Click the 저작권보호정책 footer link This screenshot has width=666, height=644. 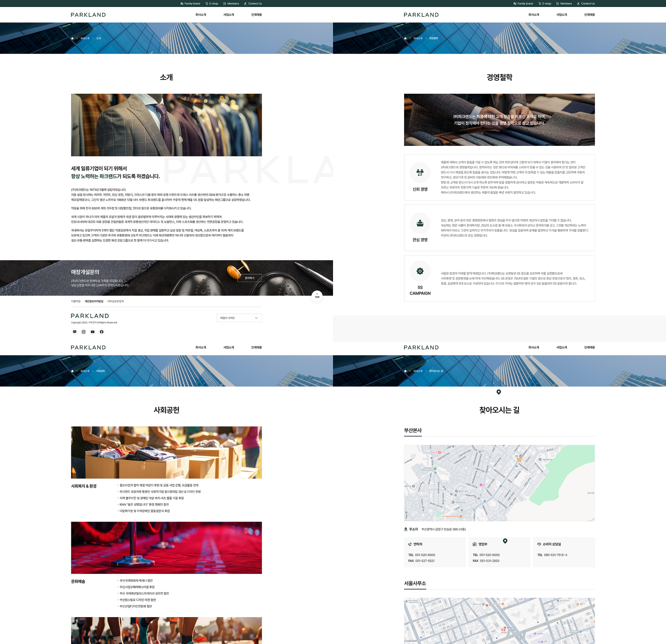[116, 301]
